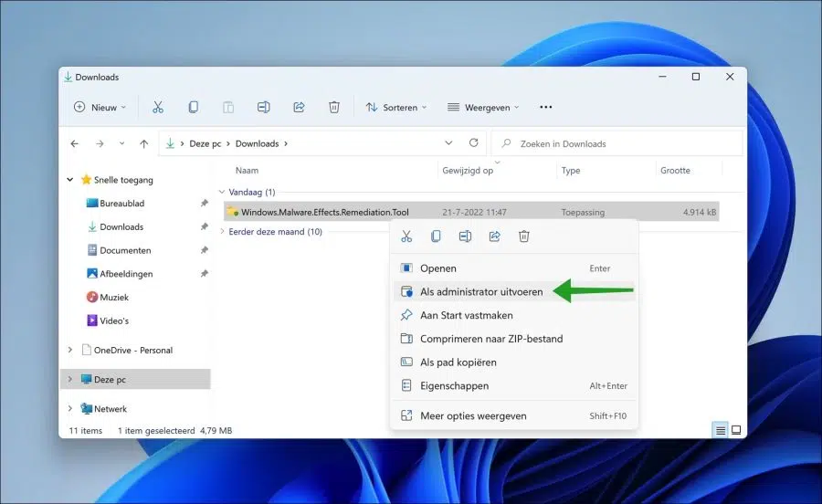
Task: Click the Rename icon in the context menu
Action: click(465, 236)
